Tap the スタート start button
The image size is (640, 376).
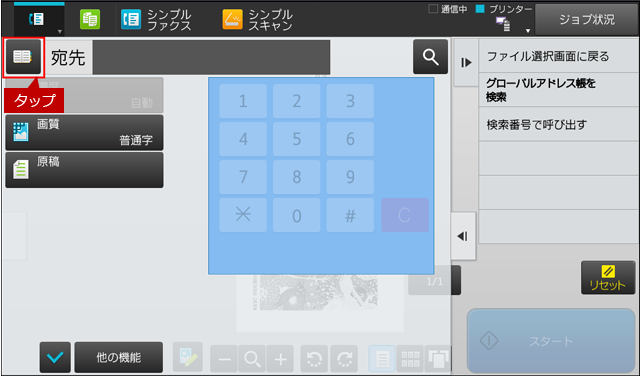tap(551, 340)
